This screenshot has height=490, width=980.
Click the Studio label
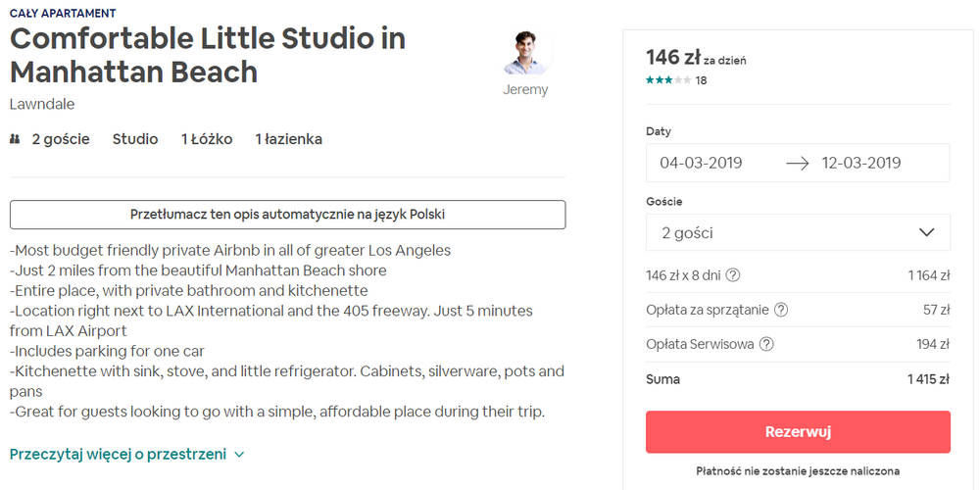tap(135, 139)
